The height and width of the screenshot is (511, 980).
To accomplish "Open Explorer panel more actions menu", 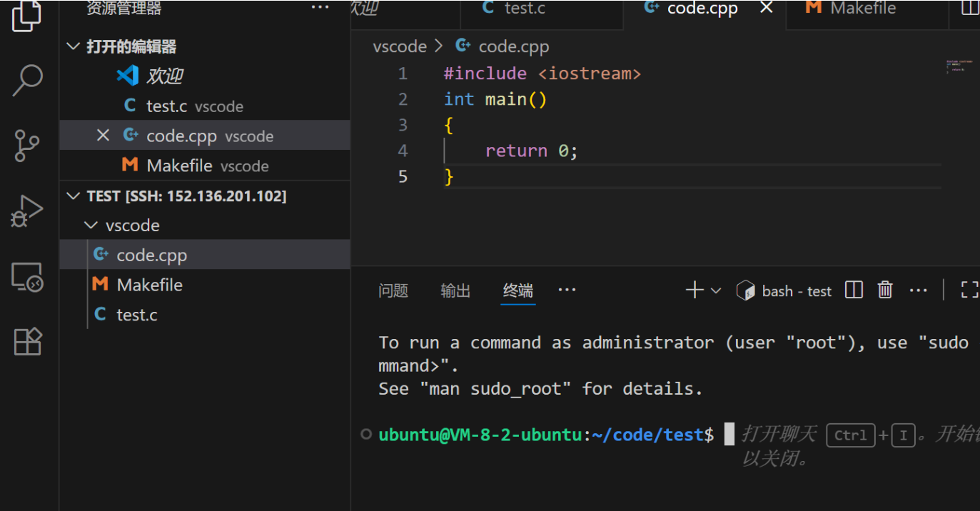I will coord(320,8).
